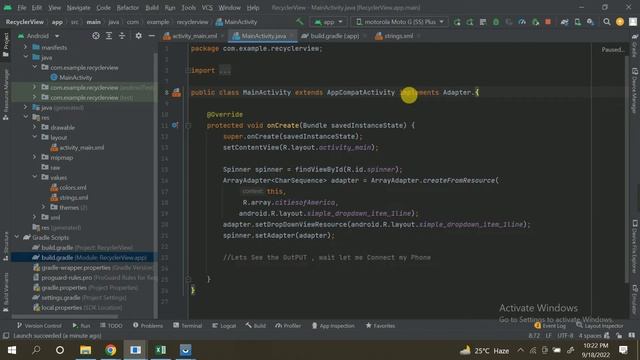The image size is (640, 360).
Task: Collapse the values folder
Action: (35, 177)
